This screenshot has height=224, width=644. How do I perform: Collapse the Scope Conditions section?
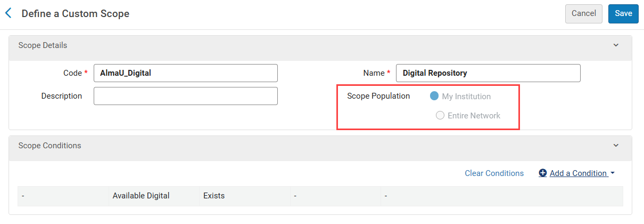(x=616, y=146)
